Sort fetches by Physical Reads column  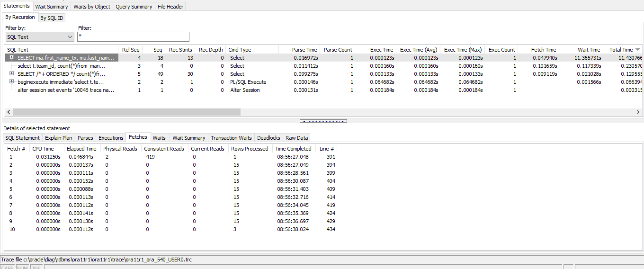120,149
